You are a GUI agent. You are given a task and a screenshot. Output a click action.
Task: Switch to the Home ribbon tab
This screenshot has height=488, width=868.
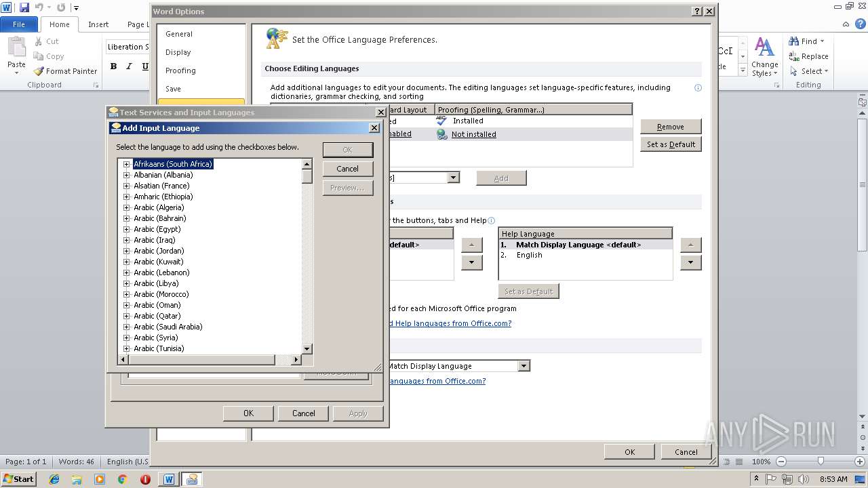tap(59, 24)
